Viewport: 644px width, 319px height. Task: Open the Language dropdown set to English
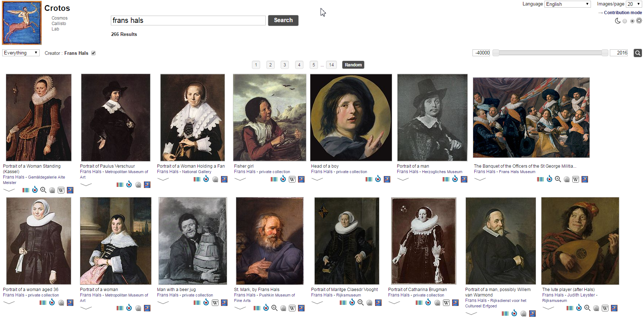567,4
